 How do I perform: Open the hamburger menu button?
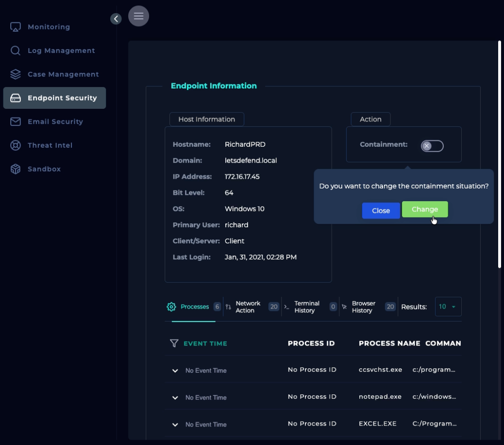138,16
